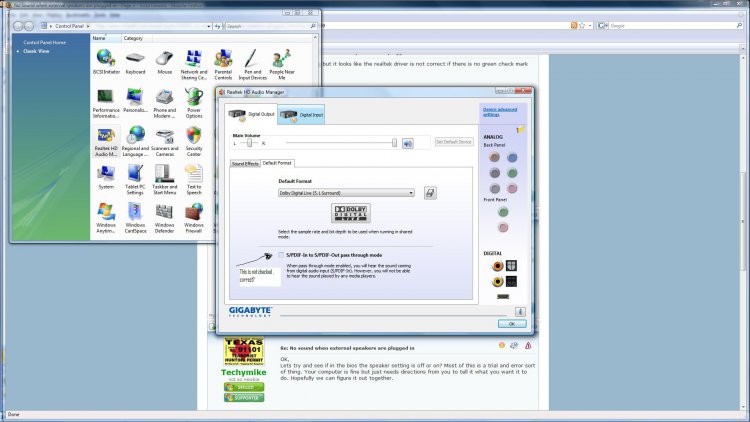Sort by the Name column header
Viewport: 750px width, 422px height.
(x=105, y=38)
